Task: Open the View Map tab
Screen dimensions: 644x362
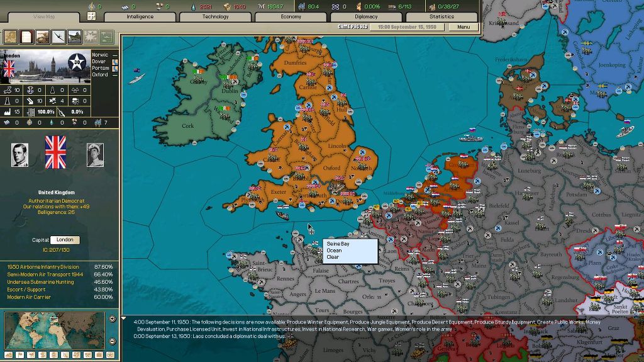Action: pos(44,17)
